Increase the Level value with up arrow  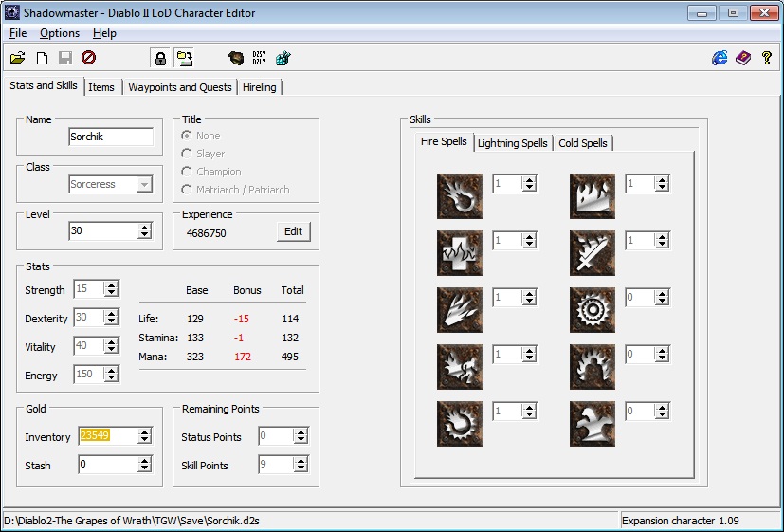[x=144, y=228]
